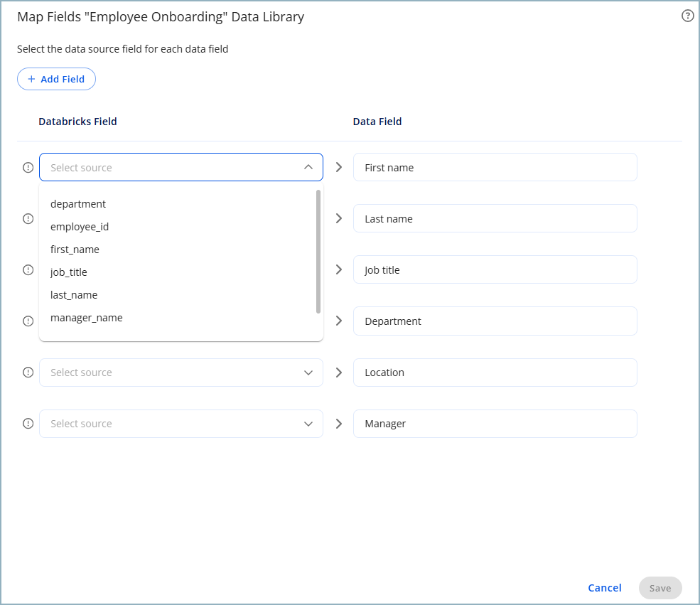Click warning icon beside the Manager row

(x=28, y=423)
